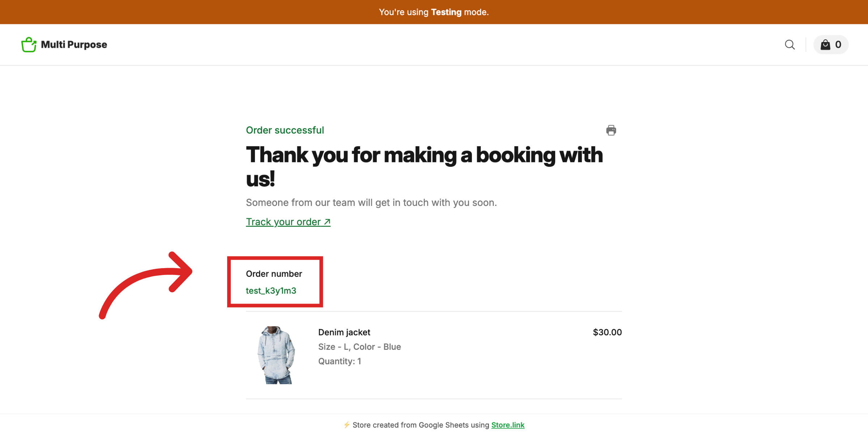
Task: Click the Quantity: 1 text
Action: [x=339, y=361]
